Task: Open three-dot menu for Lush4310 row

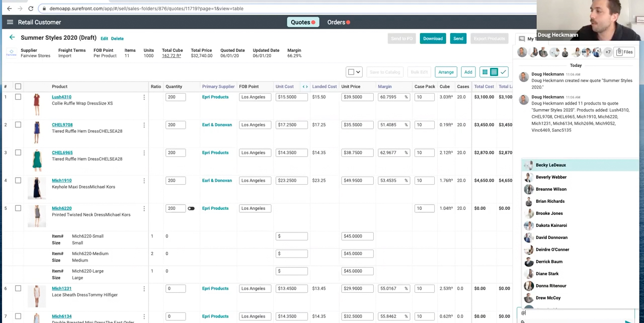Action: 144,97
